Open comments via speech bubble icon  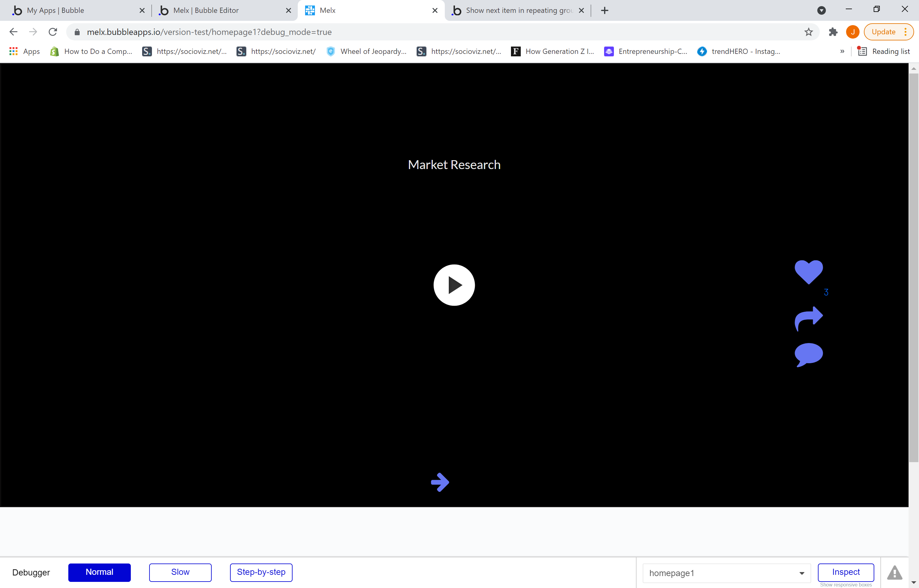click(x=808, y=354)
